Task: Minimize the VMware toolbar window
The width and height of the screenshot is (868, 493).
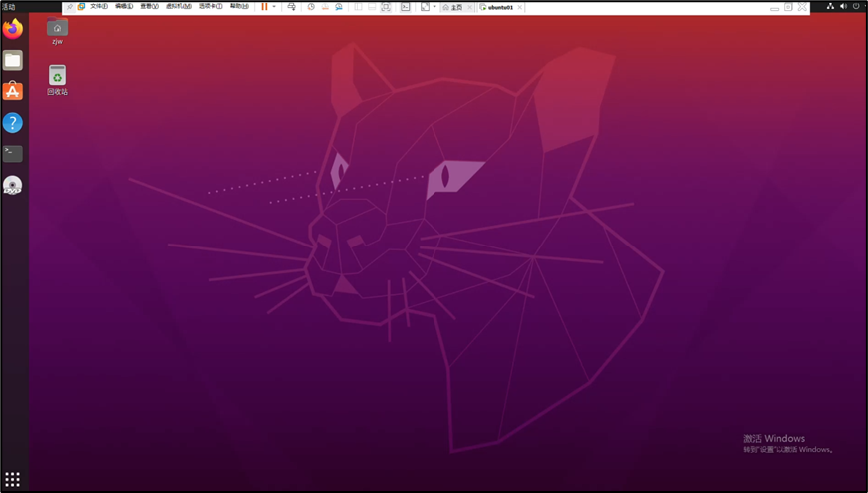Action: tap(774, 7)
